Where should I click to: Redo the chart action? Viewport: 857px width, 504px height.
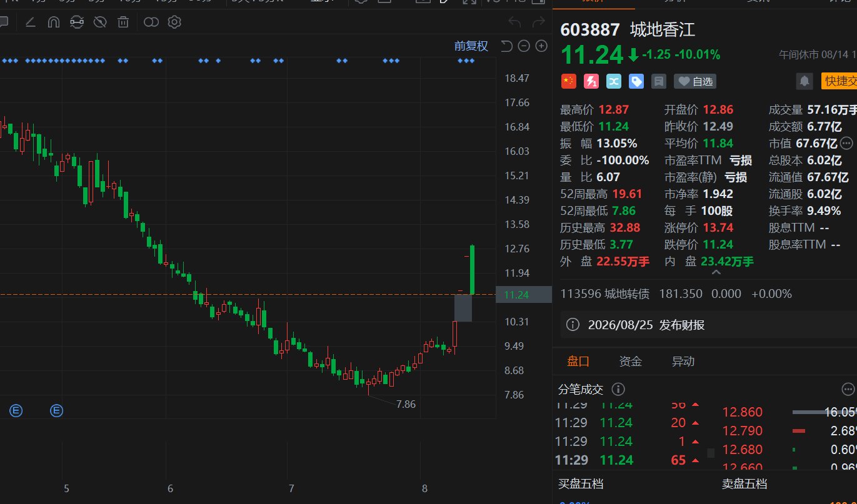click(x=538, y=22)
